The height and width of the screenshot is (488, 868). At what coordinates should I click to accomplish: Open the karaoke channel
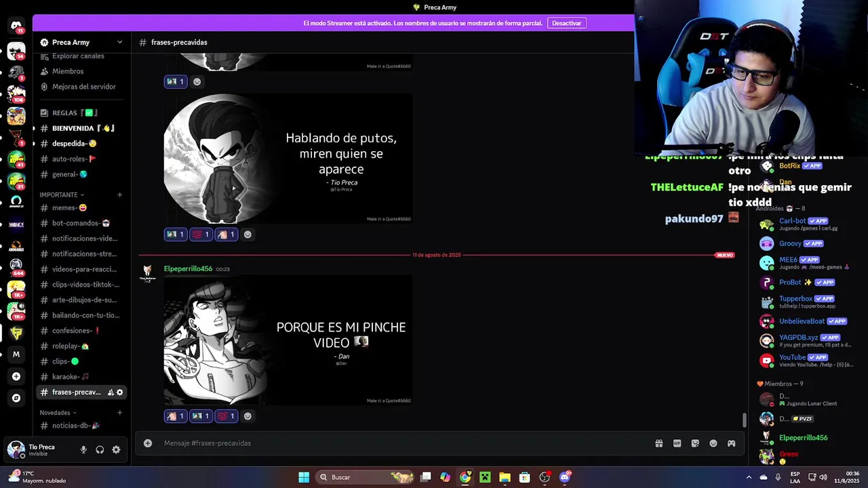click(x=82, y=377)
